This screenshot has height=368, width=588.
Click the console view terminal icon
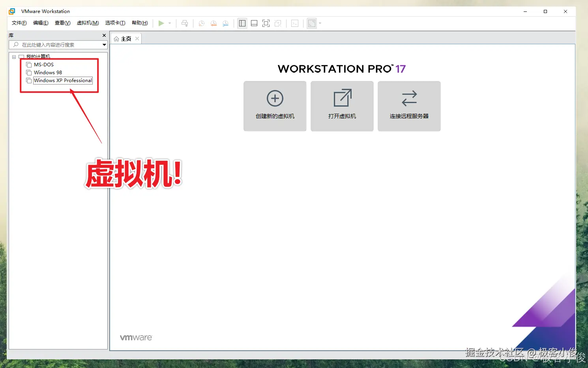(295, 23)
